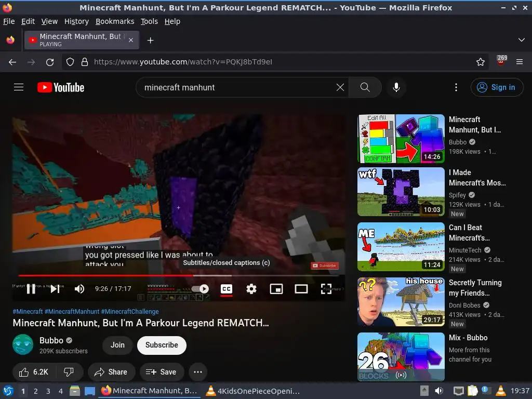Image resolution: width=532 pixels, height=399 pixels.
Task: Open tracking protection shield icon
Action: click(x=70, y=62)
